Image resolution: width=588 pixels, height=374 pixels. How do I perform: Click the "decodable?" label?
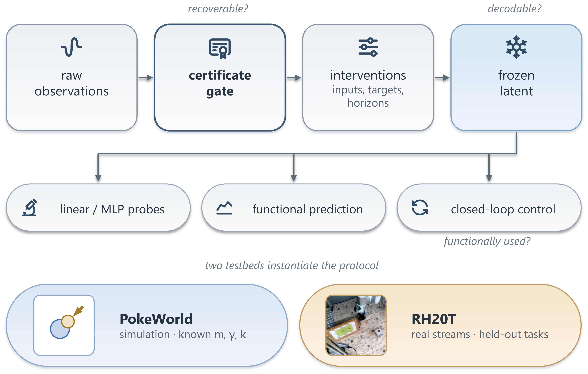[514, 9]
